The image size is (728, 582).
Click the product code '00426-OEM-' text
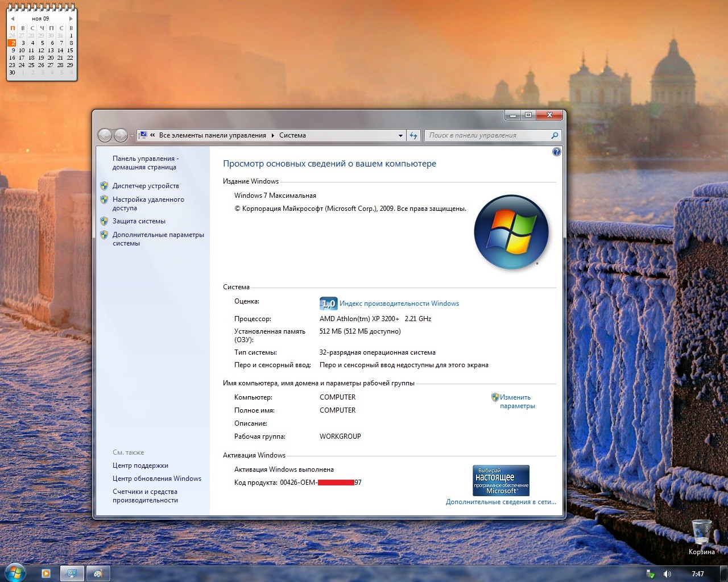(299, 483)
